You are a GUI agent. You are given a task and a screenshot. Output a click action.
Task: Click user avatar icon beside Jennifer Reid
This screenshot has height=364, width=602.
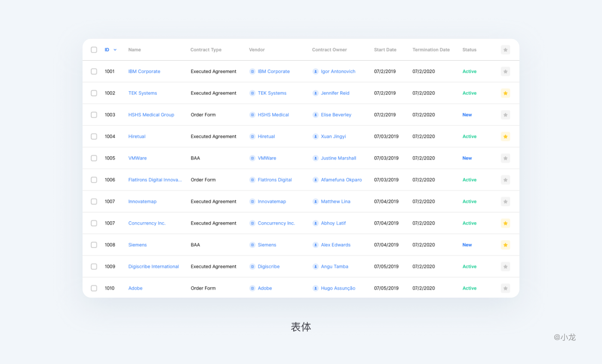click(316, 93)
